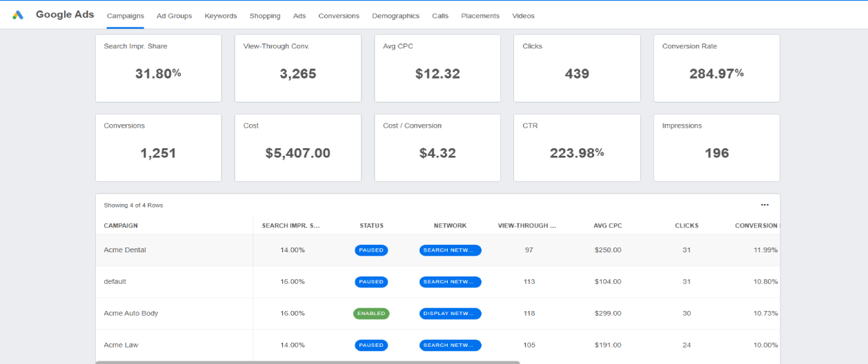Click the Search Network badge for Acme Law
The width and height of the screenshot is (868, 364).
click(x=450, y=345)
